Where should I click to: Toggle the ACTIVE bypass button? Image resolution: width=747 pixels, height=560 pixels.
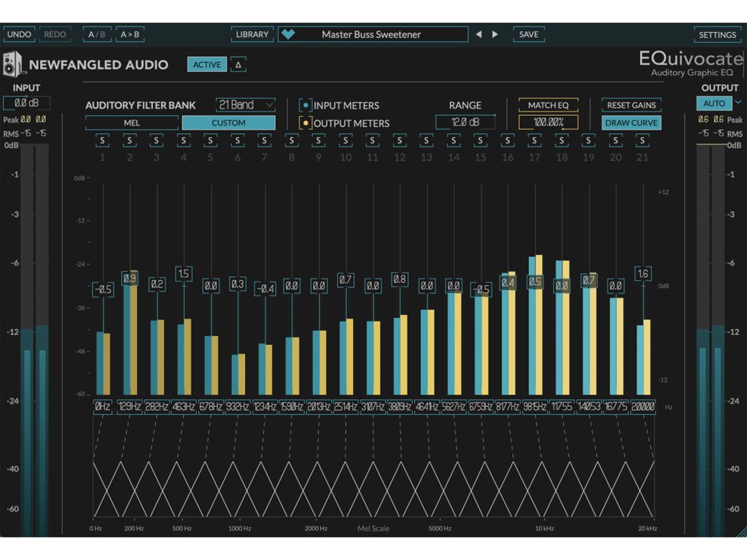tap(206, 65)
